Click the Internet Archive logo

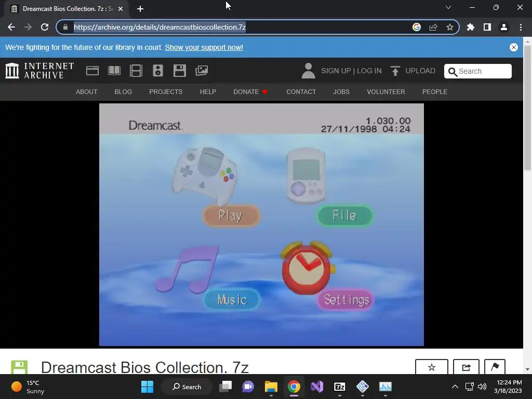coord(39,71)
